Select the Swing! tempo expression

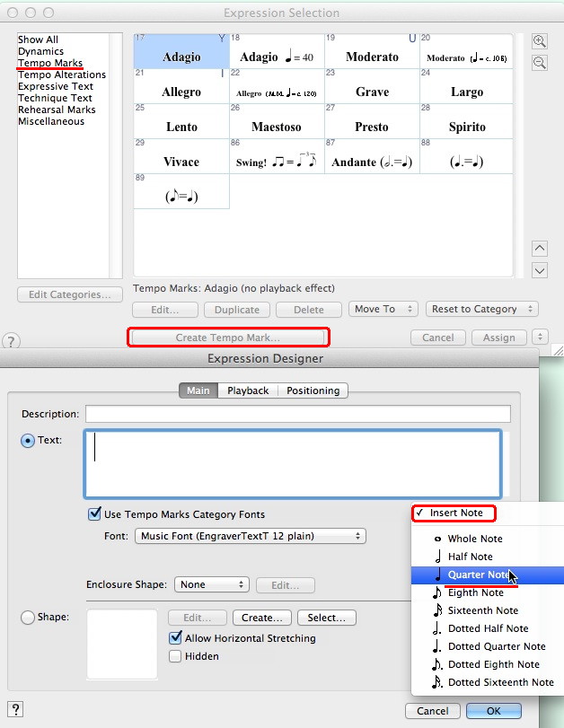pyautogui.click(x=277, y=162)
